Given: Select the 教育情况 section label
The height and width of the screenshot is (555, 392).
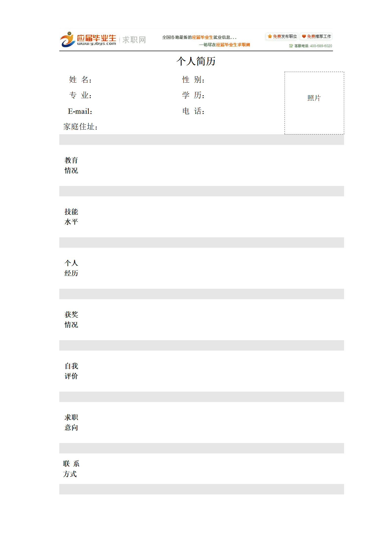Looking at the screenshot, I should click(x=71, y=165).
